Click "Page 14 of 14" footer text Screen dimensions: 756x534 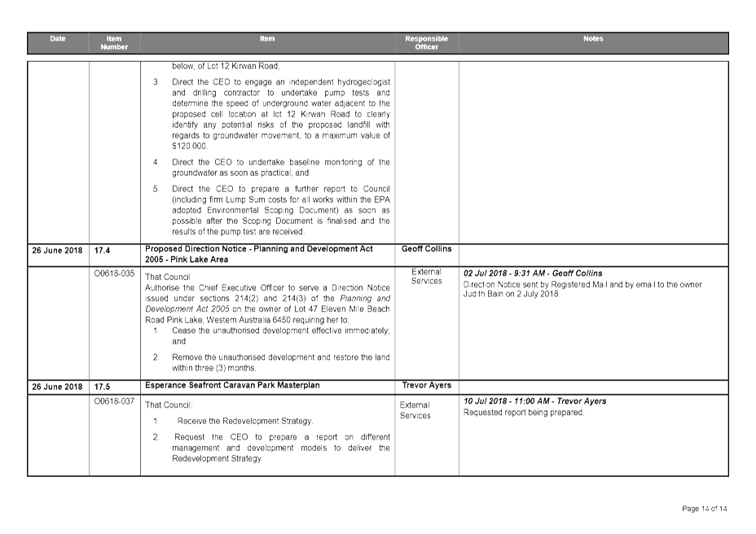[x=705, y=509]
